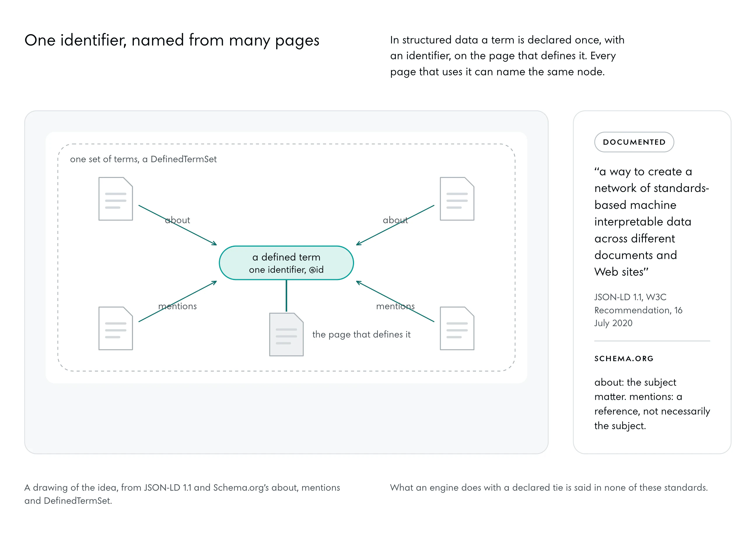Click the footnote 'What an engine does'
The image size is (756, 535).
pyautogui.click(x=549, y=487)
